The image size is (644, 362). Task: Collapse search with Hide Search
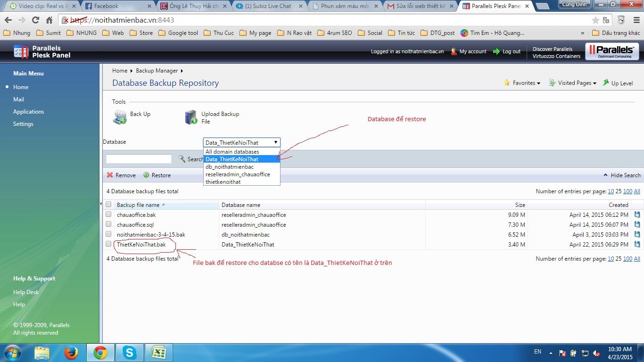click(622, 175)
